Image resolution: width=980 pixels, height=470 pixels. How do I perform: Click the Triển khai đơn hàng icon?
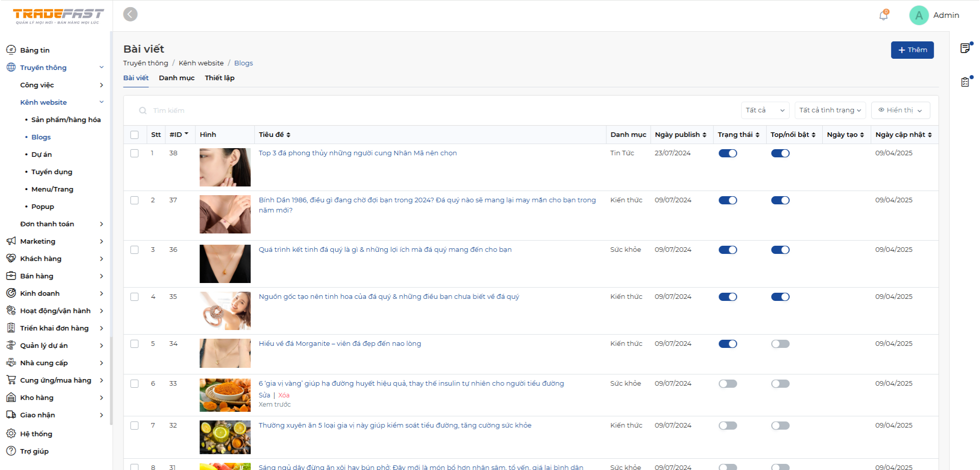[x=11, y=327]
